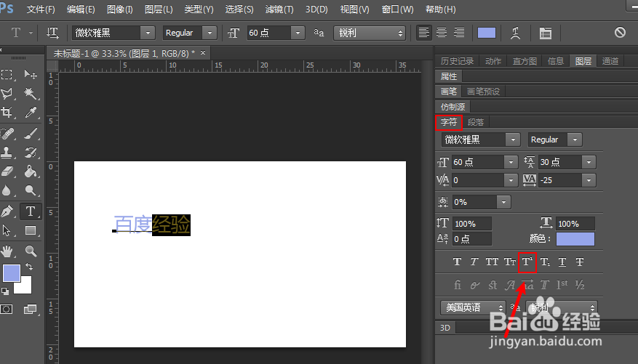Screen dimensions: 638x364
Task: Open font style dropdown in options bar
Action: (x=210, y=33)
